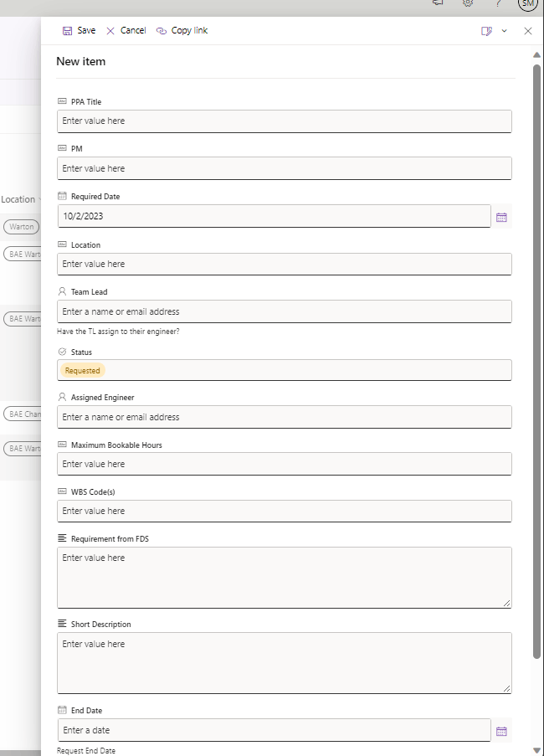
Task: Click the Team Lead people picker field
Action: click(x=284, y=311)
